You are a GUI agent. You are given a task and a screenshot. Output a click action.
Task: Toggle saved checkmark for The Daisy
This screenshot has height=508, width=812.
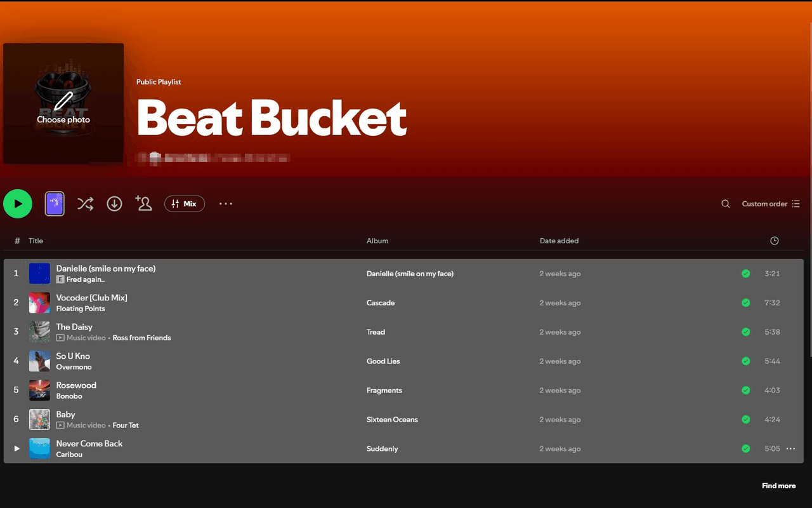pos(746,332)
